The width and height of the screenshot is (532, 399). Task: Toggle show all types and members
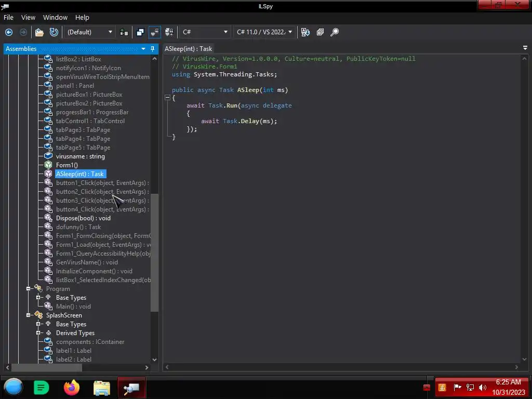pyautogui.click(x=169, y=32)
